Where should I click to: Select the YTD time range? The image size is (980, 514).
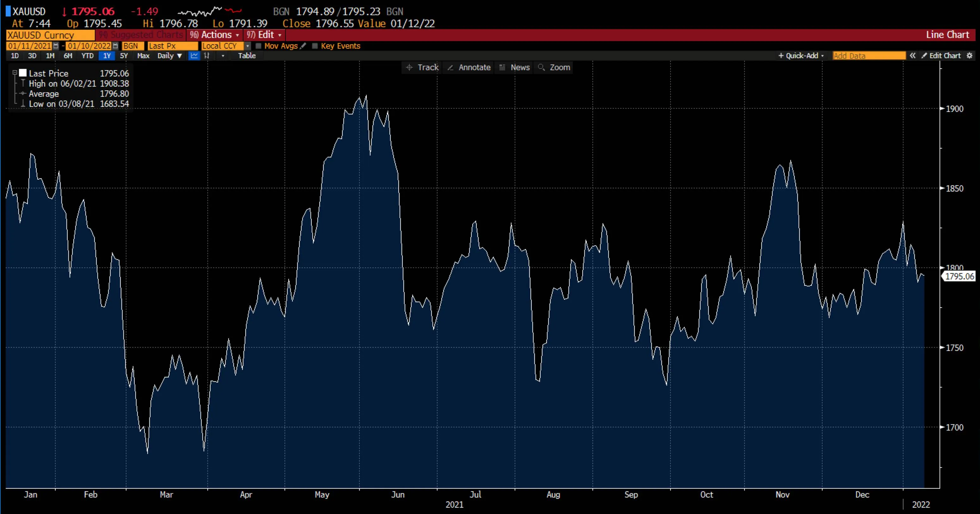[x=87, y=56]
